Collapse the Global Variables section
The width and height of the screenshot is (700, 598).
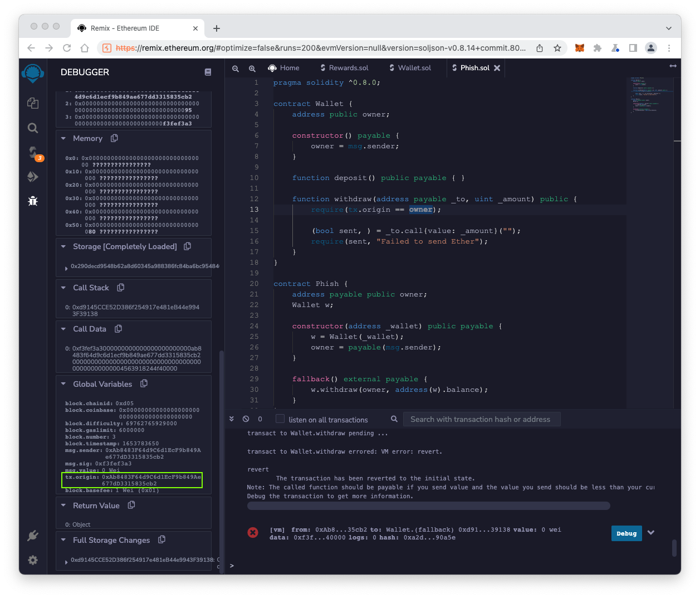tap(63, 384)
